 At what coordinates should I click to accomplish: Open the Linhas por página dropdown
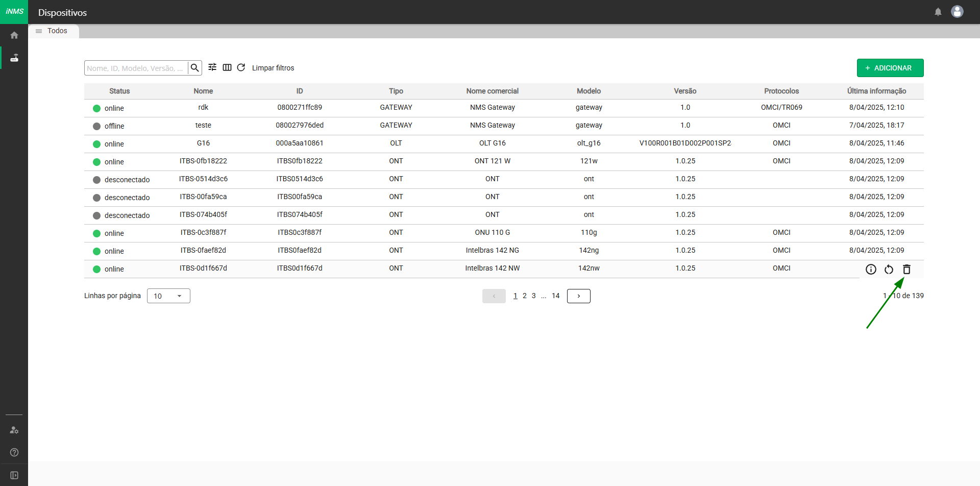point(168,296)
